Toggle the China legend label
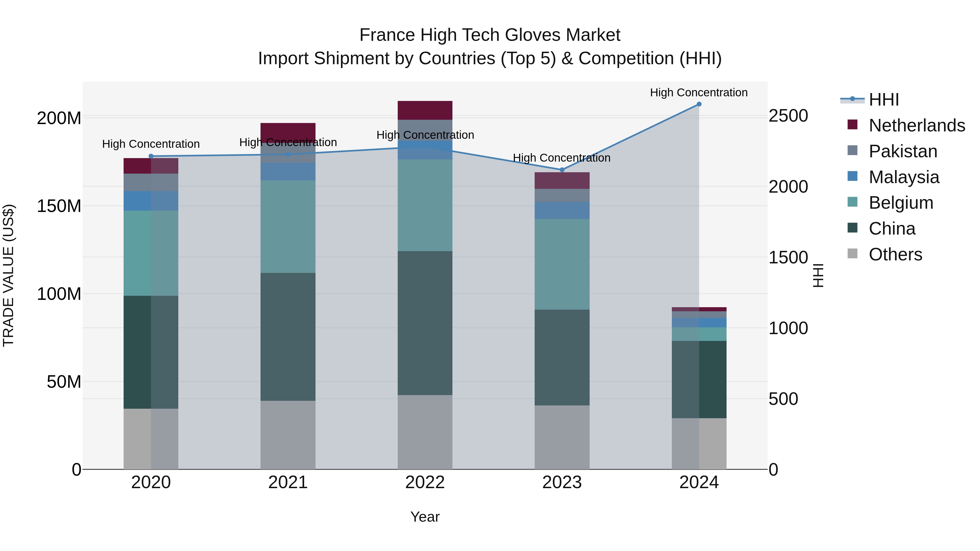This screenshot has width=980, height=551. pyautogui.click(x=892, y=229)
